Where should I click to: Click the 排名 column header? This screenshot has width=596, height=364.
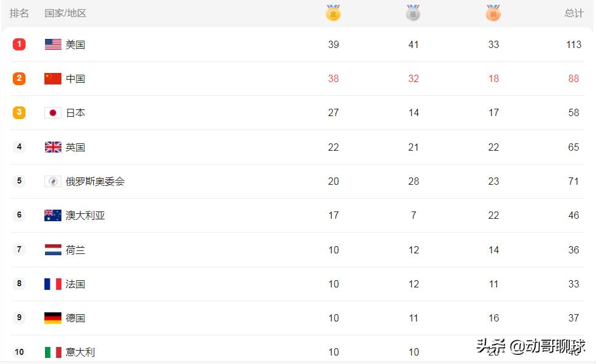19,13
